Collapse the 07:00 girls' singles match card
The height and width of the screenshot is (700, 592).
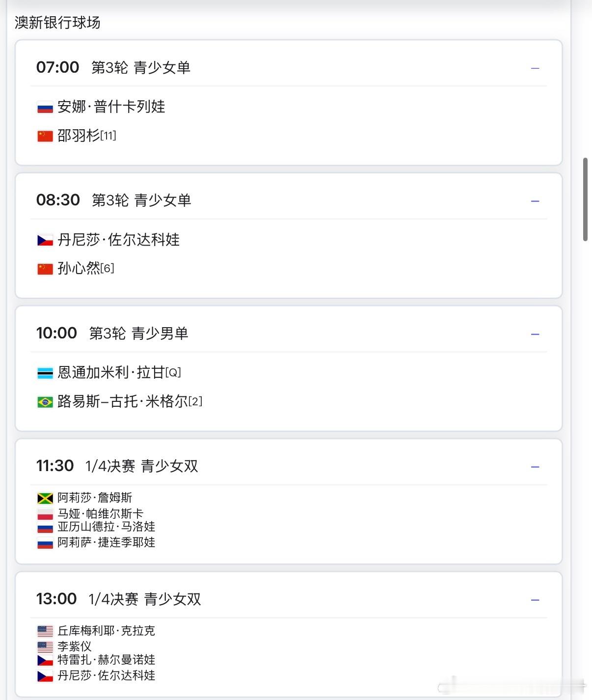(535, 68)
